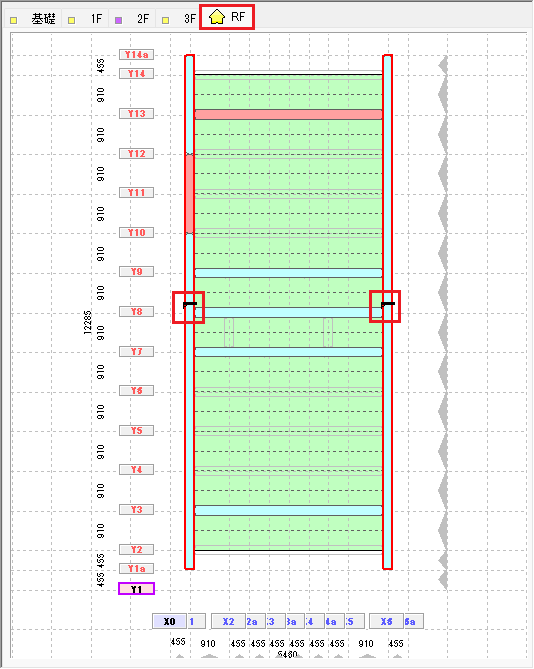The width and height of the screenshot is (534, 669).
Task: Click the Y14a grid line label
Action: pyautogui.click(x=136, y=55)
